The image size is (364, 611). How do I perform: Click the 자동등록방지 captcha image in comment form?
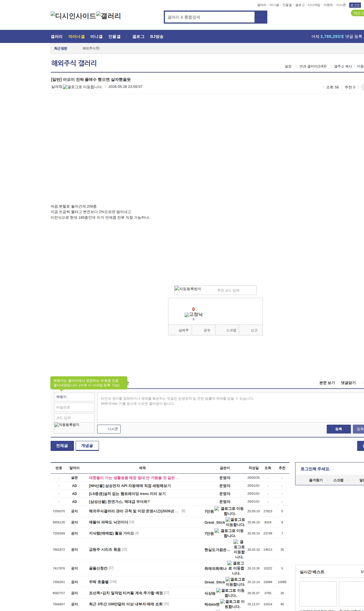(67, 425)
